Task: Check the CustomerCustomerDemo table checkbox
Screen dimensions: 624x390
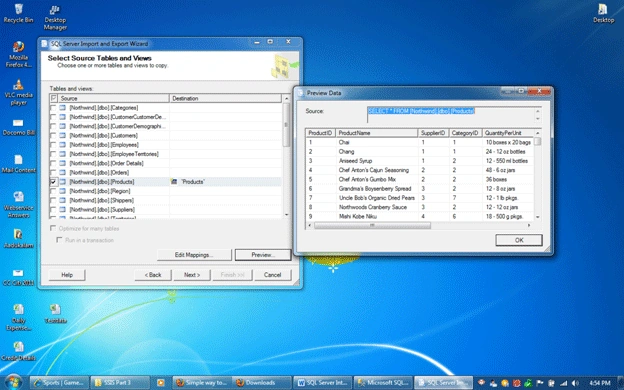Action: click(x=53, y=117)
